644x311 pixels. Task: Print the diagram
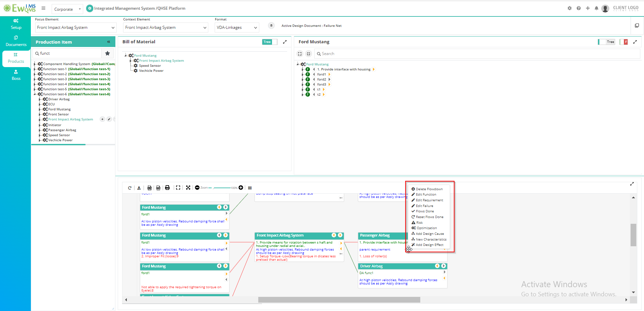pyautogui.click(x=167, y=188)
